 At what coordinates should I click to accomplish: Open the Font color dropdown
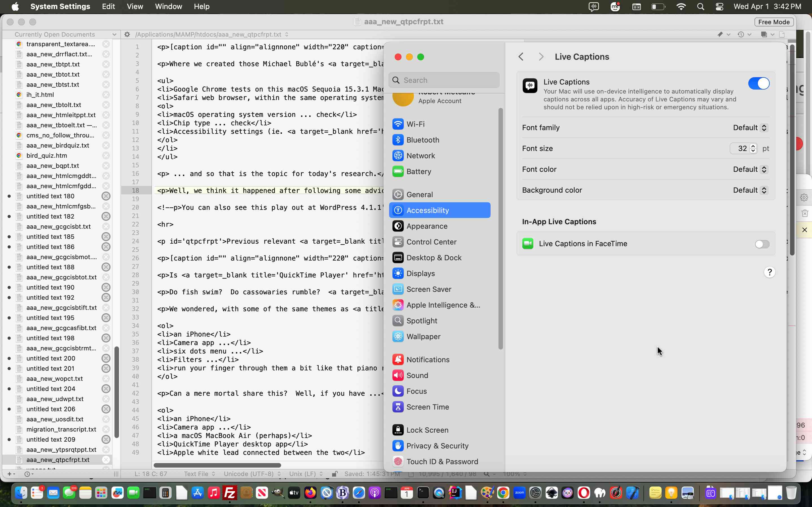click(750, 169)
